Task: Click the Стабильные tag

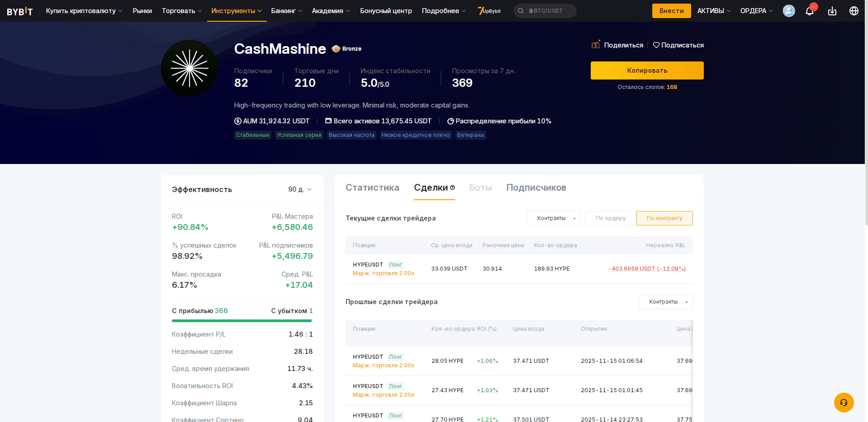Action: (x=253, y=135)
